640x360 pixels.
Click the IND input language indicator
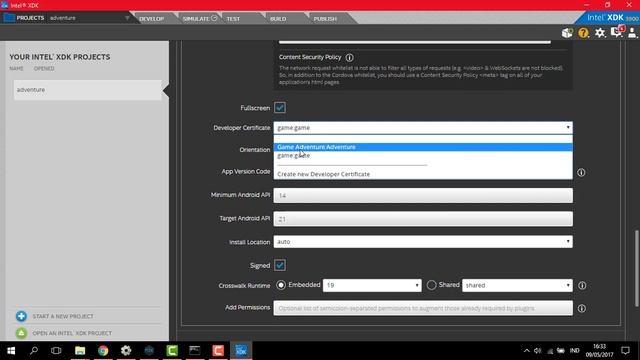click(x=575, y=351)
